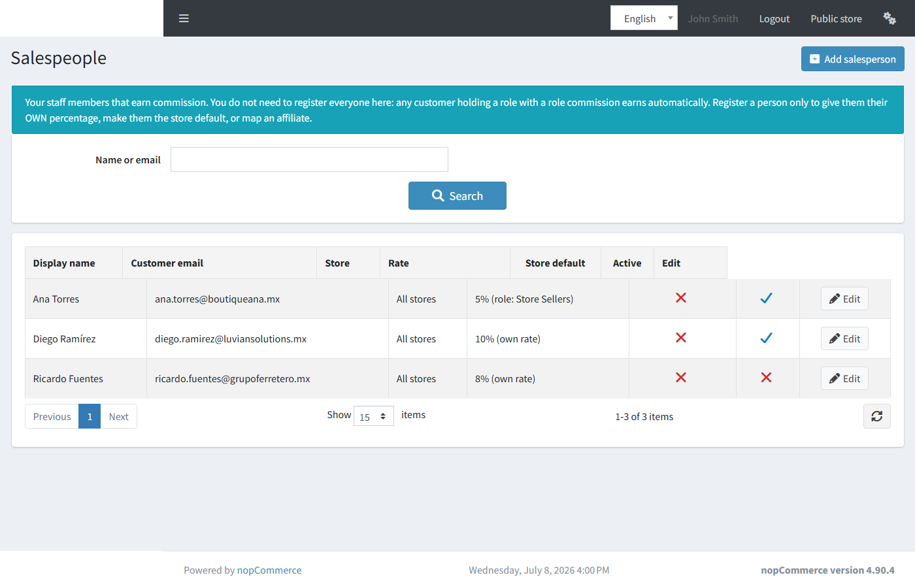The width and height of the screenshot is (915, 588).
Task: Click Diego Ramírez active blue checkmark
Action: (x=767, y=338)
